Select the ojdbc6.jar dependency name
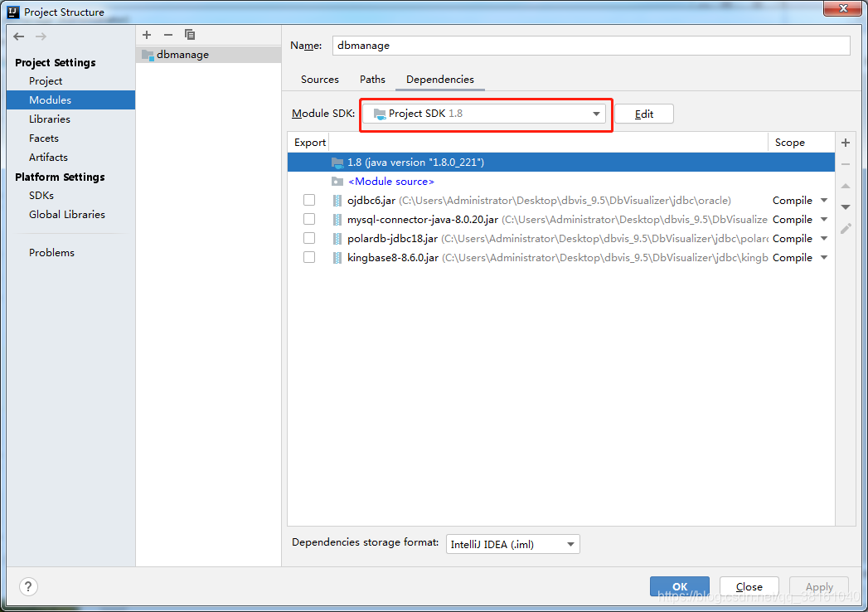The width and height of the screenshot is (868, 612). (x=371, y=201)
